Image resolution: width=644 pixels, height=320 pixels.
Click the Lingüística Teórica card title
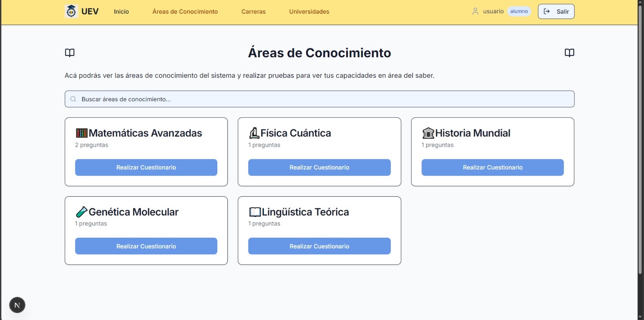(x=305, y=212)
